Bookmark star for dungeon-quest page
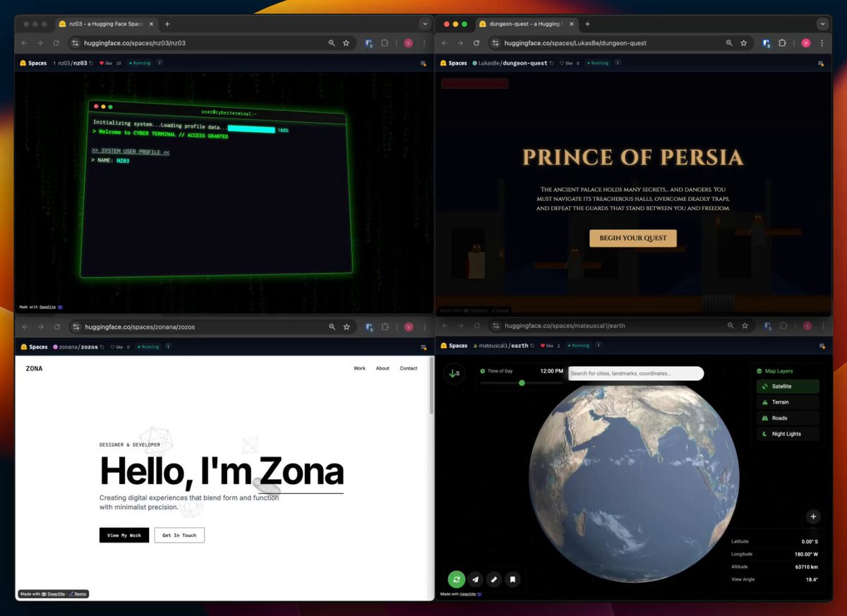The height and width of the screenshot is (616, 847). click(x=743, y=43)
